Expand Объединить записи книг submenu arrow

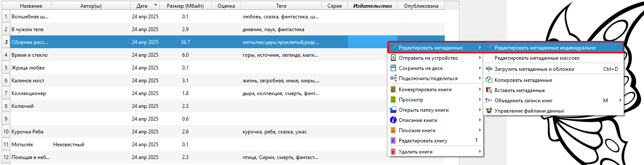coord(620,100)
